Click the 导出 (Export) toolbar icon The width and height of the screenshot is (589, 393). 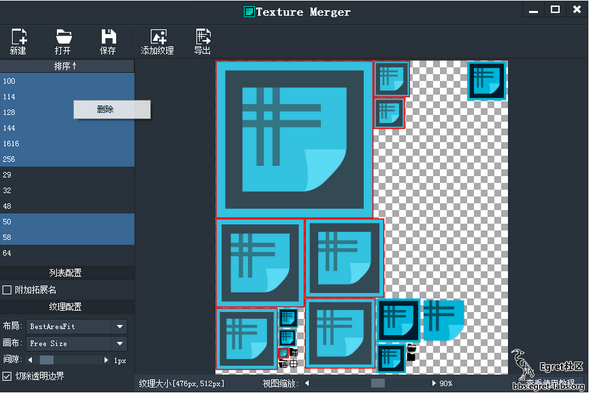[x=202, y=41]
